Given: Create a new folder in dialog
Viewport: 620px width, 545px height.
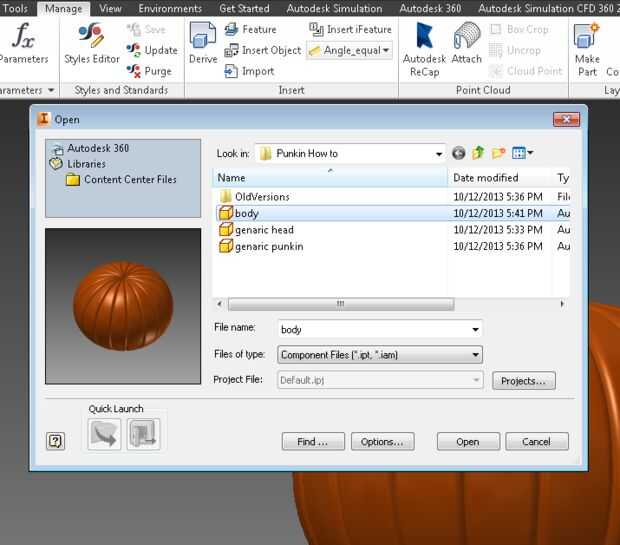Looking at the screenshot, I should (x=499, y=153).
